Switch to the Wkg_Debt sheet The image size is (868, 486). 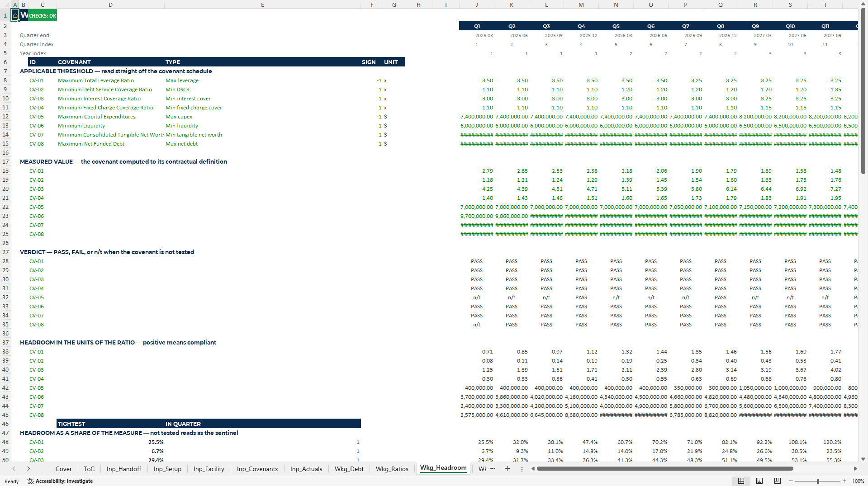pos(349,469)
